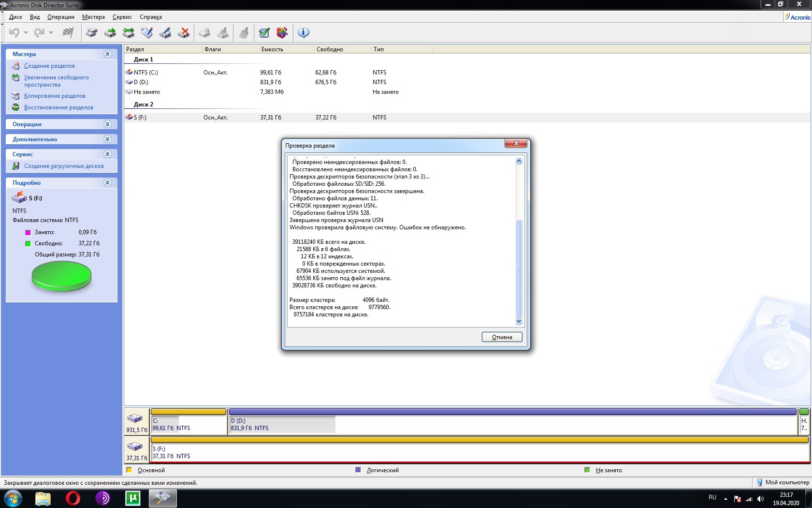Open uTorrent from the taskbar
The height and width of the screenshot is (508, 812).
click(x=132, y=498)
